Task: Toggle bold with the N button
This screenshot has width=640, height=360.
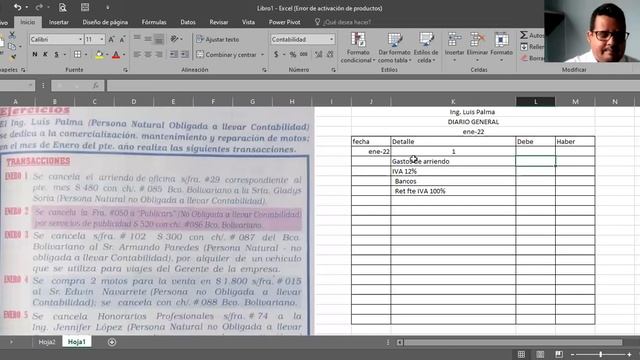Action: pos(35,54)
